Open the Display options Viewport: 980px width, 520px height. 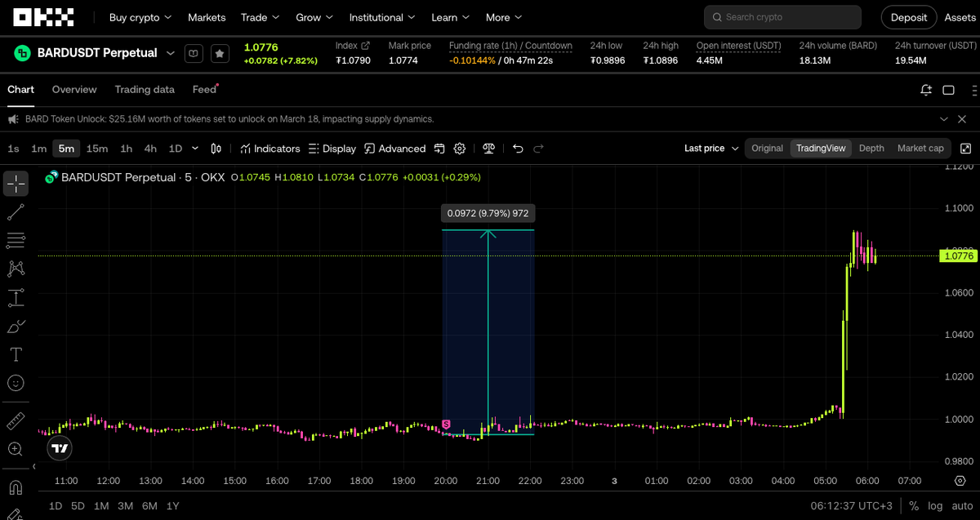pyautogui.click(x=332, y=149)
